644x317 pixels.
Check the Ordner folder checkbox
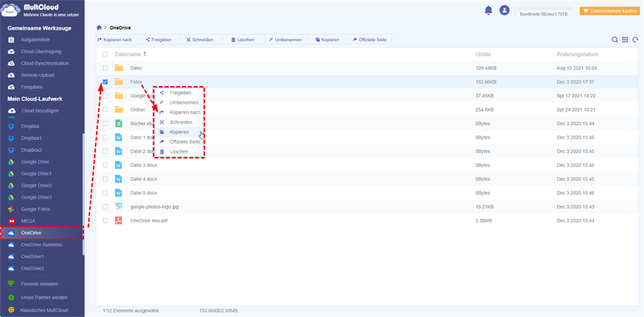coord(106,110)
